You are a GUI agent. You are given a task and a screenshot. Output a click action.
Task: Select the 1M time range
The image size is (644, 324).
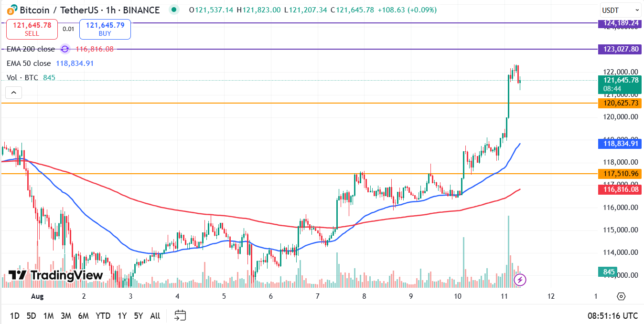click(48, 315)
